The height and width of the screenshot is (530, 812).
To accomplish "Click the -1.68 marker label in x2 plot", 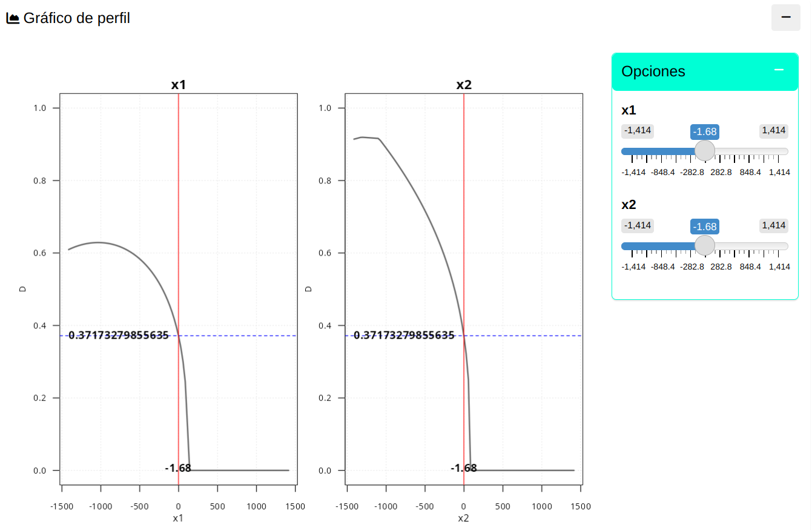I will 463,468.
